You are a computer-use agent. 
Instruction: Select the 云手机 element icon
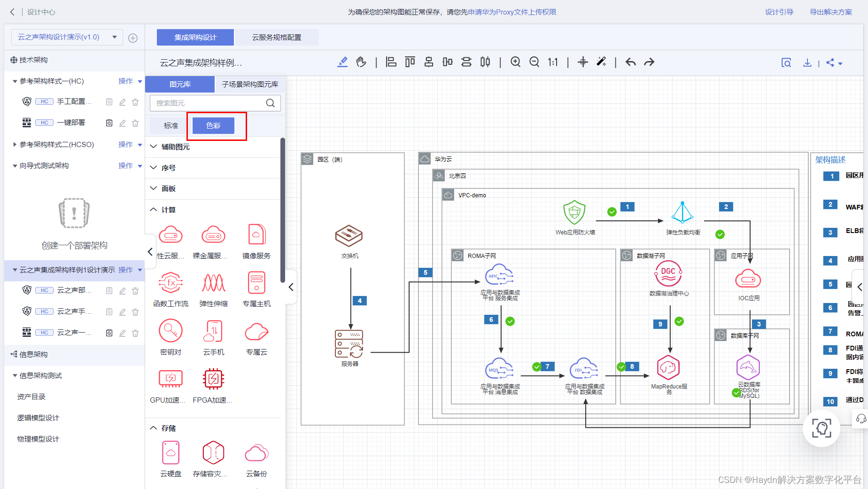pos(214,331)
